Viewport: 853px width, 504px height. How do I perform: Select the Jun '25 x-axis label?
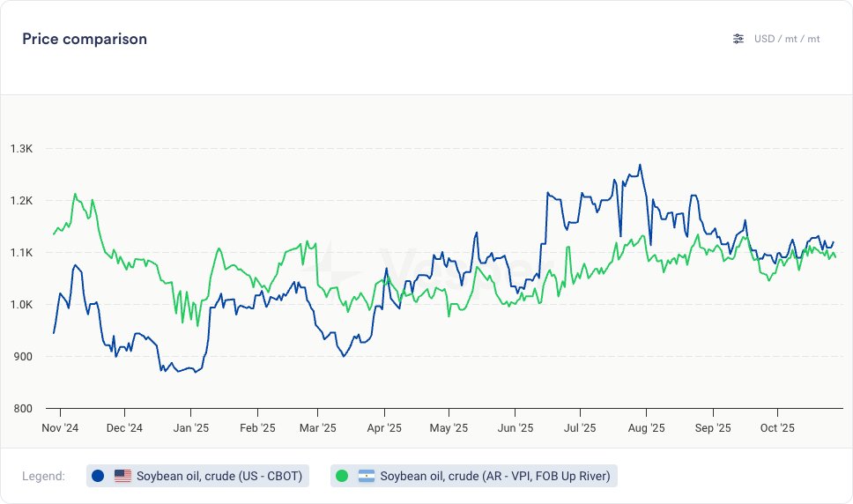click(516, 428)
